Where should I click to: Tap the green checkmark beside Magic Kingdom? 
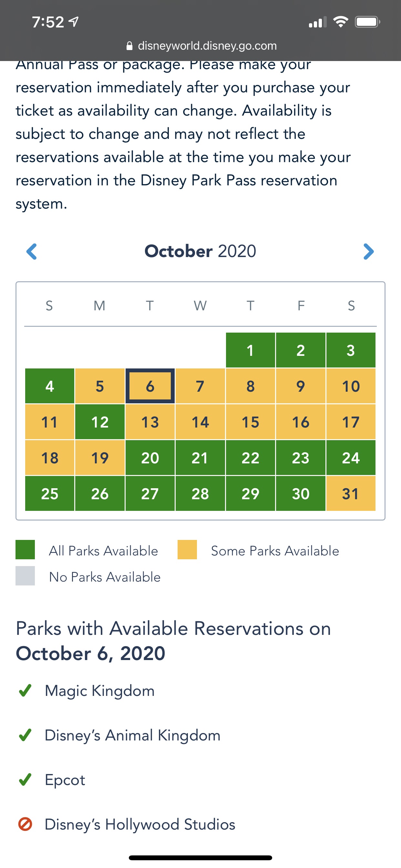tap(25, 690)
